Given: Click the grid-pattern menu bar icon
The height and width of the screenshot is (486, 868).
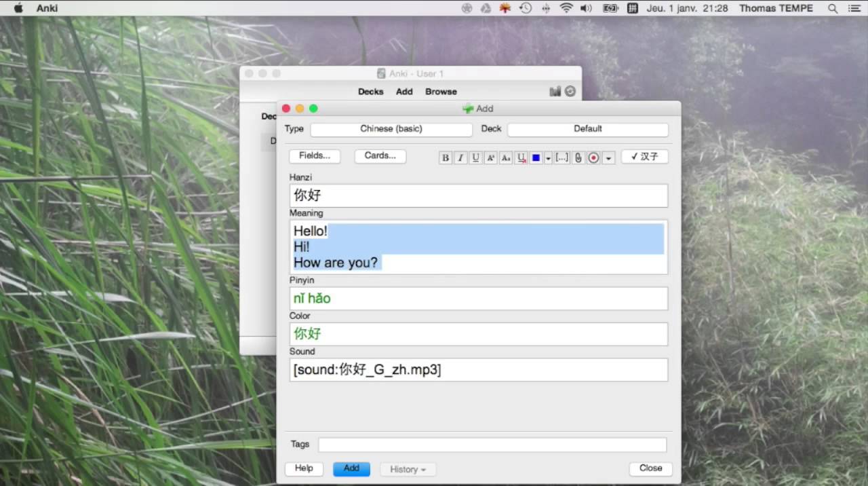Looking at the screenshot, I should (x=632, y=8).
